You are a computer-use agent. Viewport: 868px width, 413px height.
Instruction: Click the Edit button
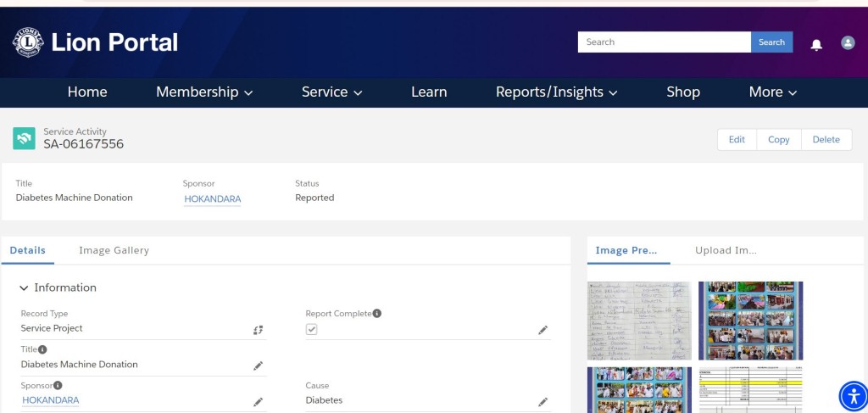click(x=737, y=140)
